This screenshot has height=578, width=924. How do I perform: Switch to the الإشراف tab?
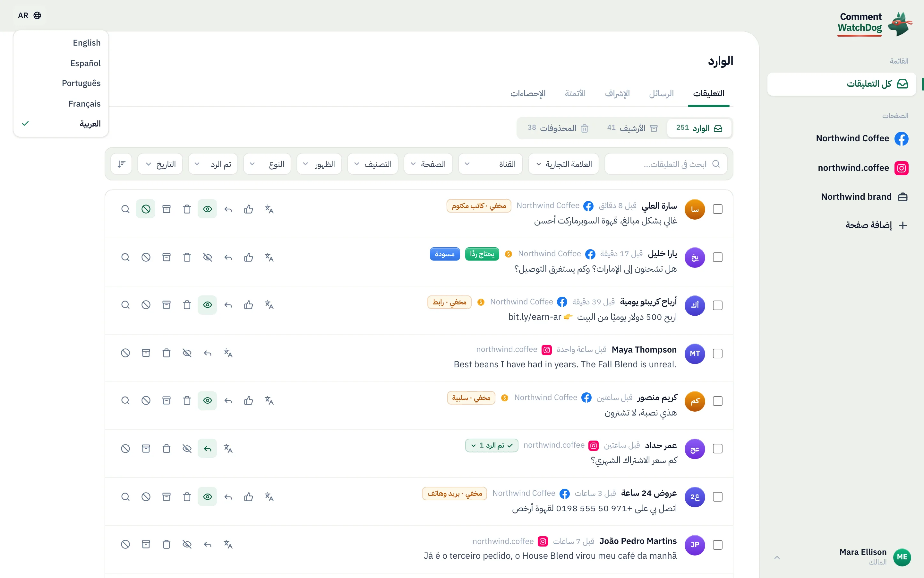[617, 94]
